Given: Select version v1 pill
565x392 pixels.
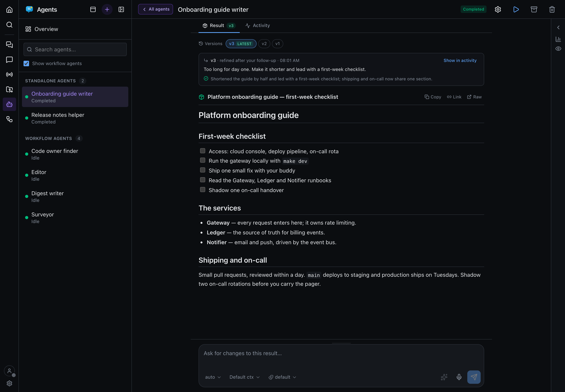Looking at the screenshot, I should (x=277, y=44).
